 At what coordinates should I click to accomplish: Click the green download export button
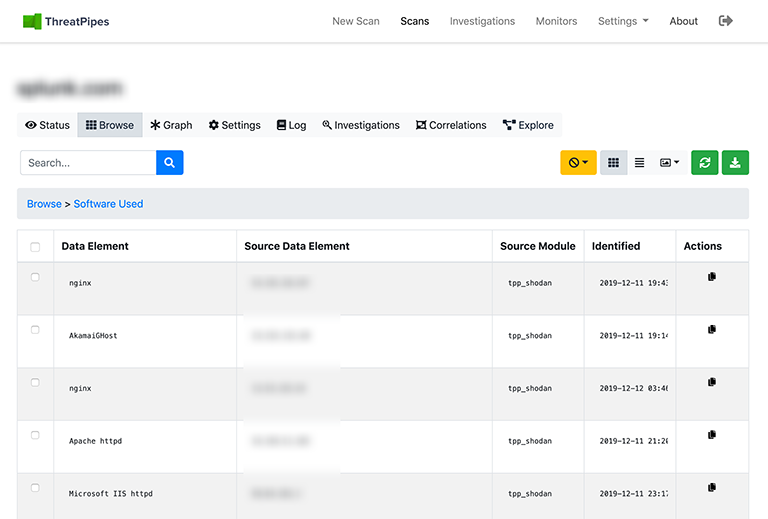(735, 163)
